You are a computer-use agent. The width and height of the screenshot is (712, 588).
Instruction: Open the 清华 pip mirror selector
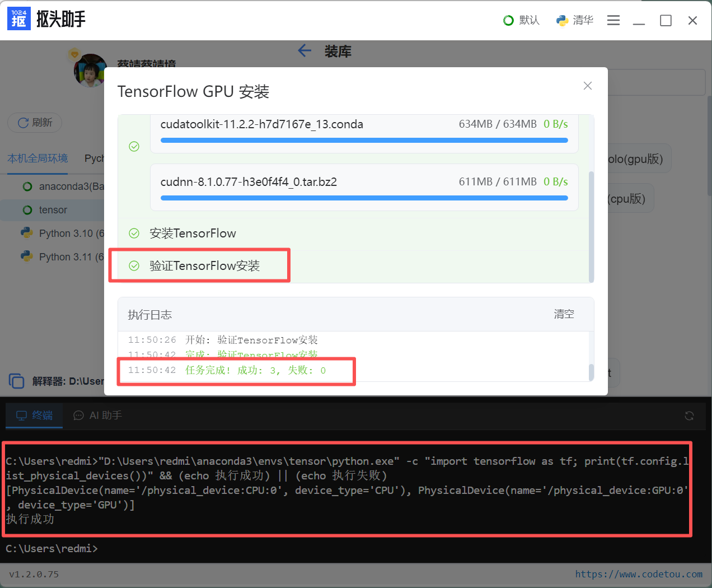(x=574, y=20)
